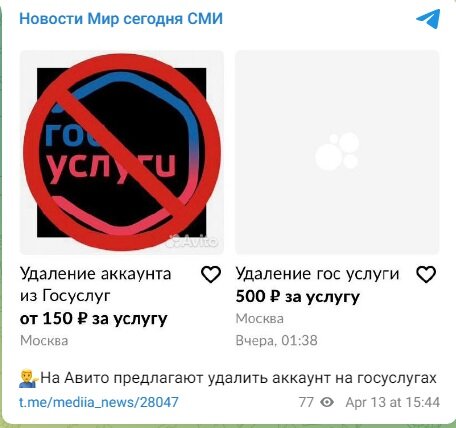Click the 'Вчера, 01:38' posting time
Viewport: 456px width, 428px height.
tap(277, 341)
